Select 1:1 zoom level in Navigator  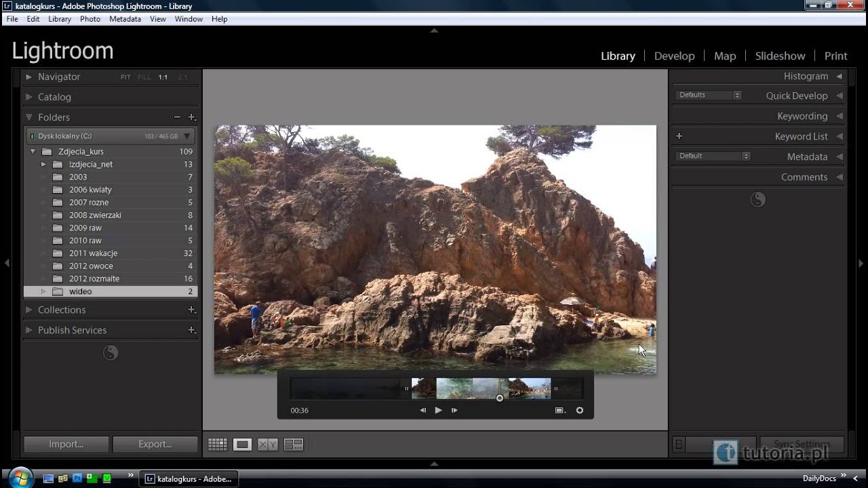point(163,77)
